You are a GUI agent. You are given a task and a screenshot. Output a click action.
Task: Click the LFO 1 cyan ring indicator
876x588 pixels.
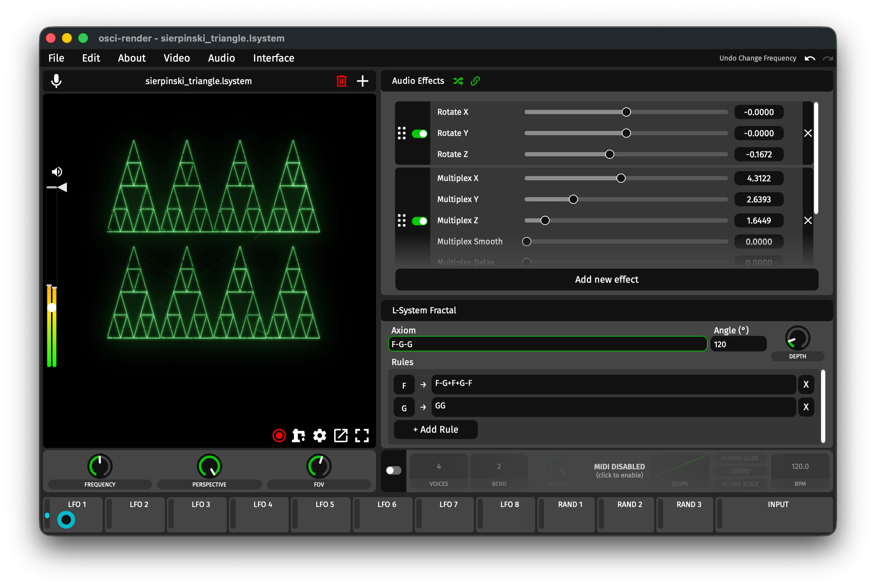(66, 520)
